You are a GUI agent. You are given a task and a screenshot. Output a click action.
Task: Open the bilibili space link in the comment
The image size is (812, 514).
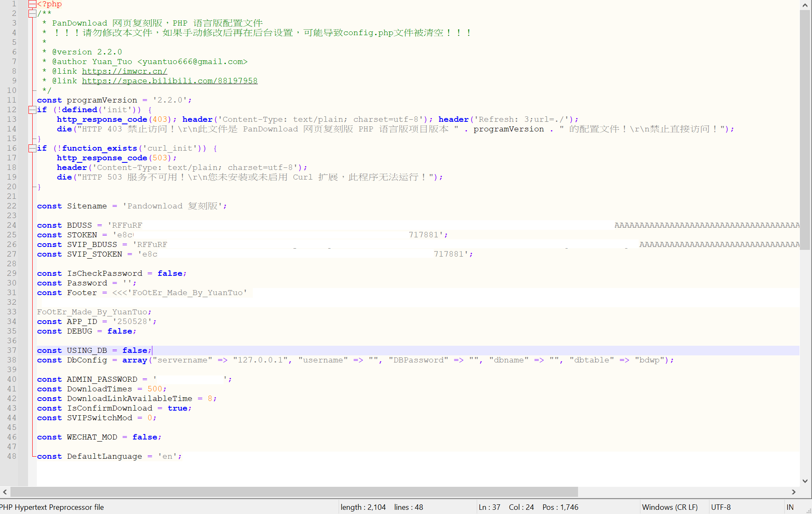tap(170, 81)
